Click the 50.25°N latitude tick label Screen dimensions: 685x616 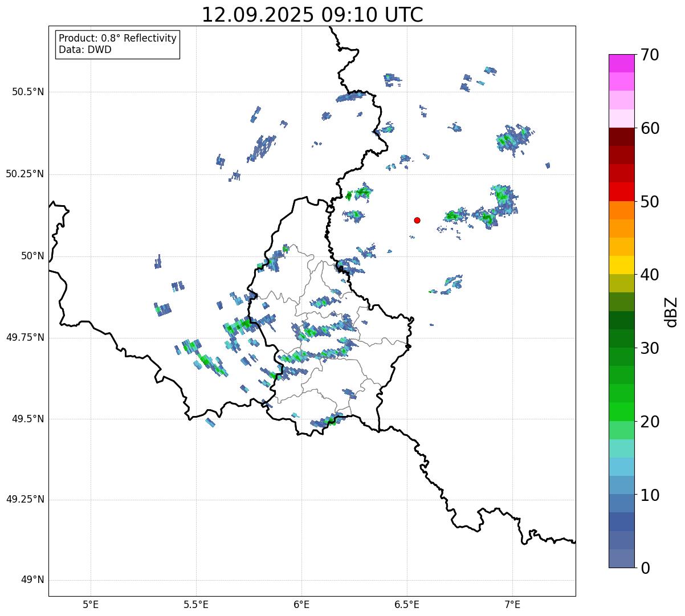(x=25, y=174)
